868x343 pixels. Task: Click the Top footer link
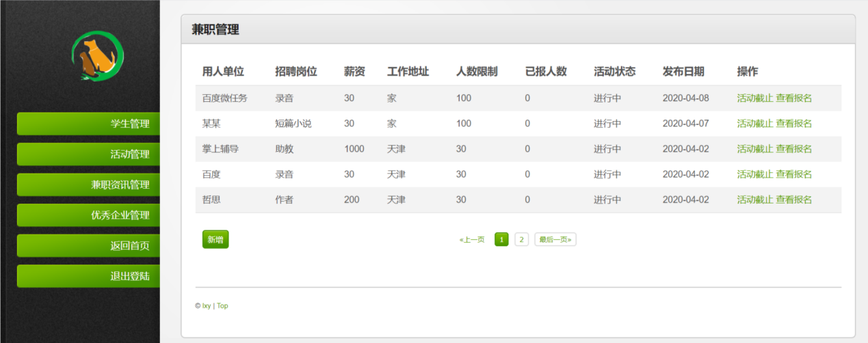(222, 306)
